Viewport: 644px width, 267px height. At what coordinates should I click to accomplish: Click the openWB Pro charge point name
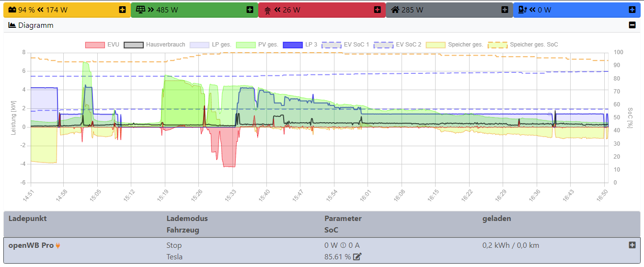[31, 245]
